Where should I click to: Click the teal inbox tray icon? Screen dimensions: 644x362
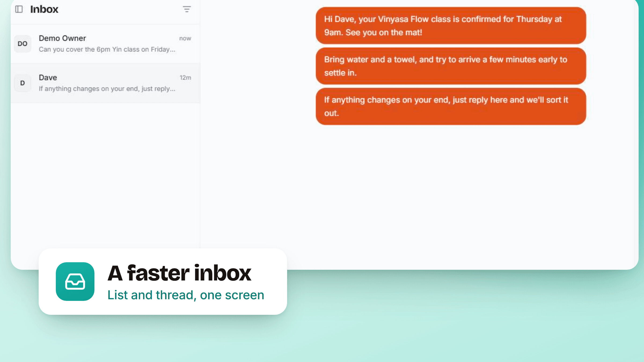(75, 282)
